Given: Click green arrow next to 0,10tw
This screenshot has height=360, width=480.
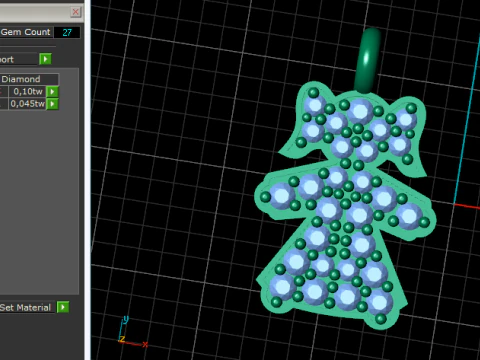Looking at the screenshot, I should (x=52, y=91).
